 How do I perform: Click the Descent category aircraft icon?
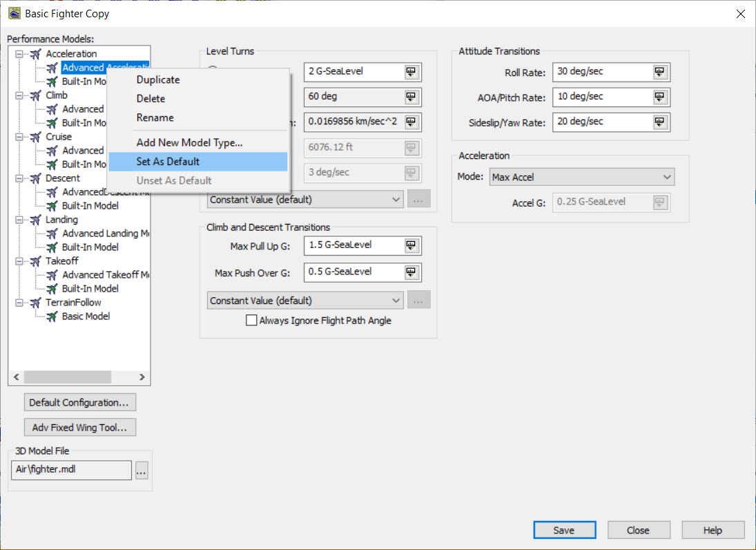click(35, 178)
